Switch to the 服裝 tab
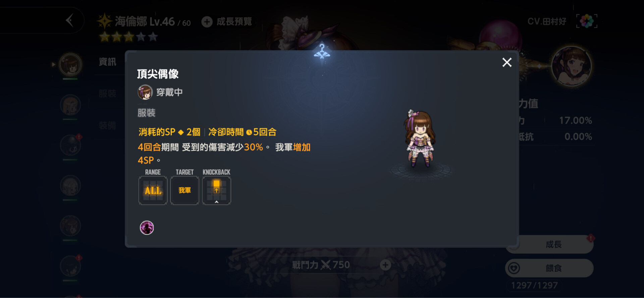Screen dimensions: 644x298 tap(107, 94)
